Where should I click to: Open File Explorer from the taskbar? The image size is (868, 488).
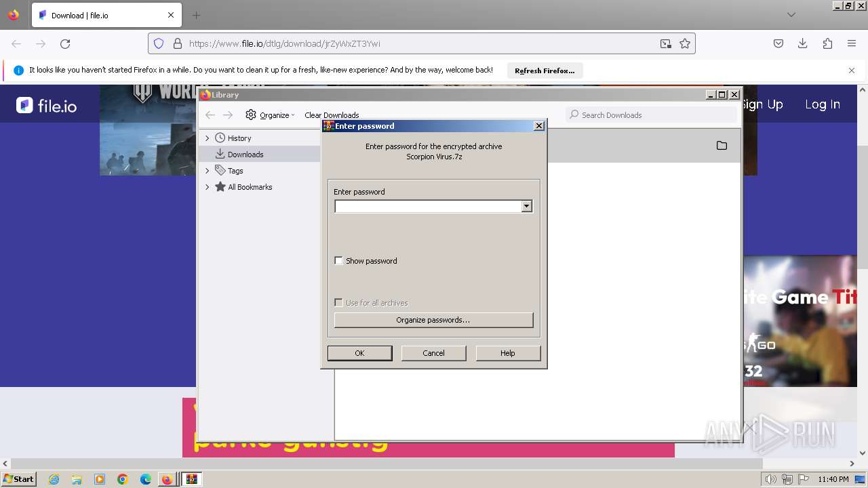tap(77, 479)
